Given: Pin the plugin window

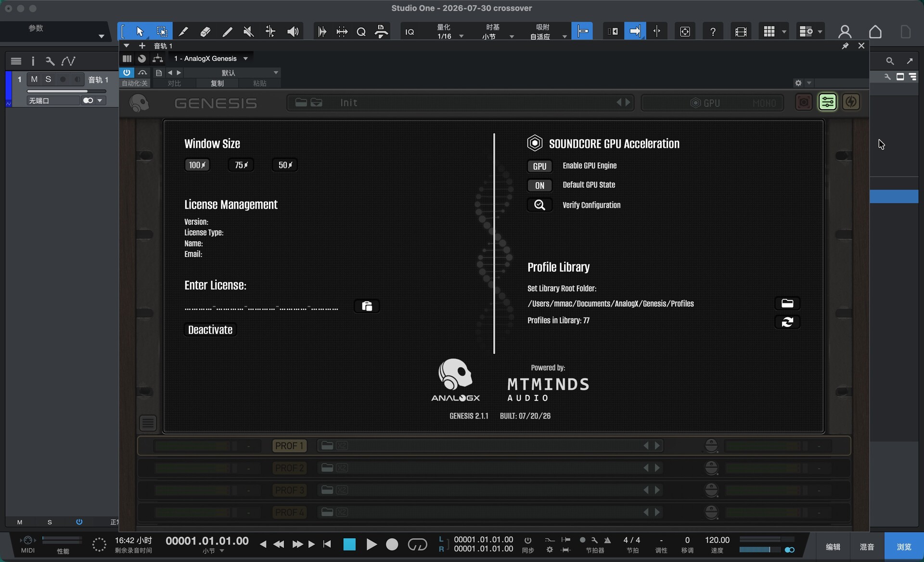Looking at the screenshot, I should [x=845, y=46].
